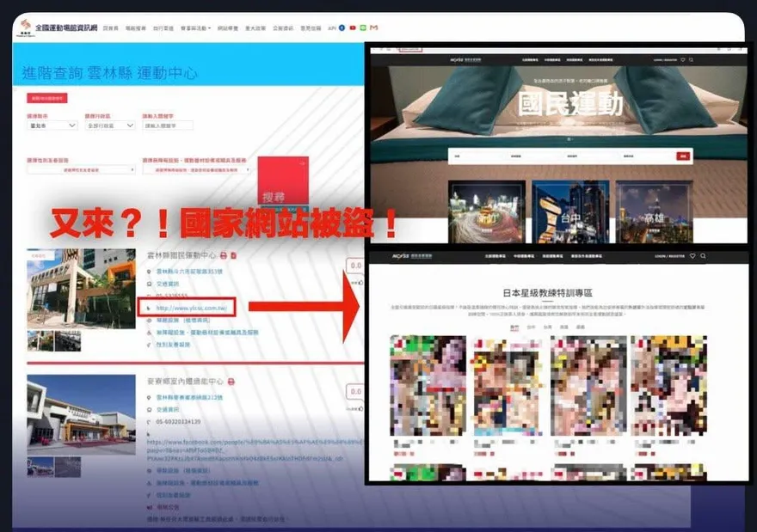Click print icon beside 麥寮鄉室內體適能中心 title

tap(231, 382)
